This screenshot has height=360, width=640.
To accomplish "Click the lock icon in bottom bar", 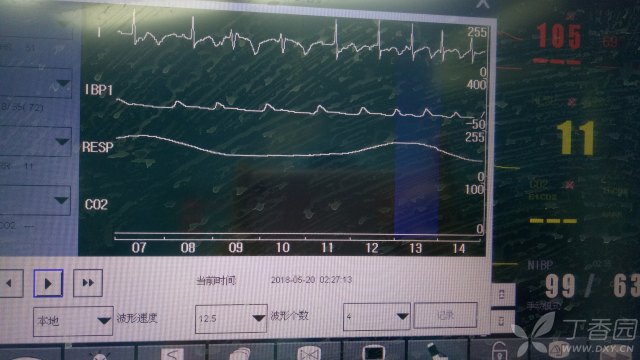I will (x=499, y=351).
